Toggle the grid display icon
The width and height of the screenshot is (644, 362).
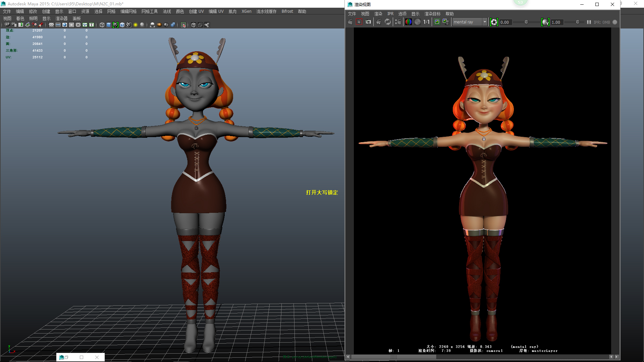pos(51,25)
